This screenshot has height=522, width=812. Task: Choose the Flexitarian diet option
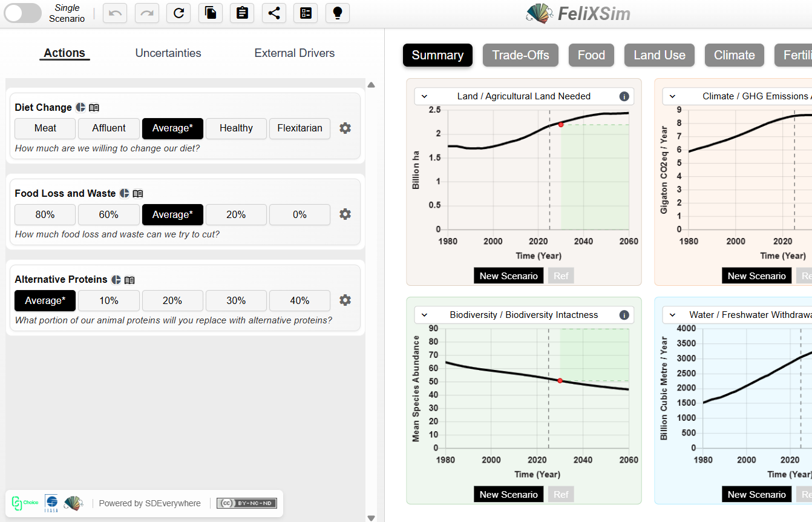click(300, 128)
